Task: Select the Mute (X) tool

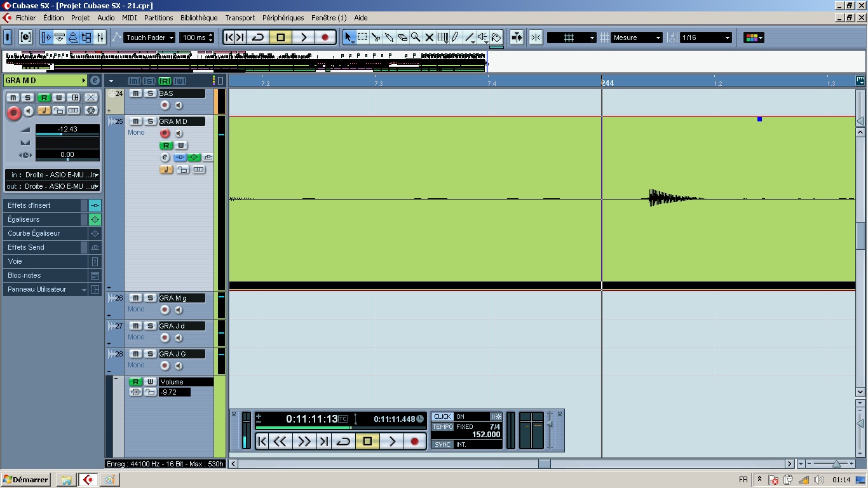Action: point(429,37)
